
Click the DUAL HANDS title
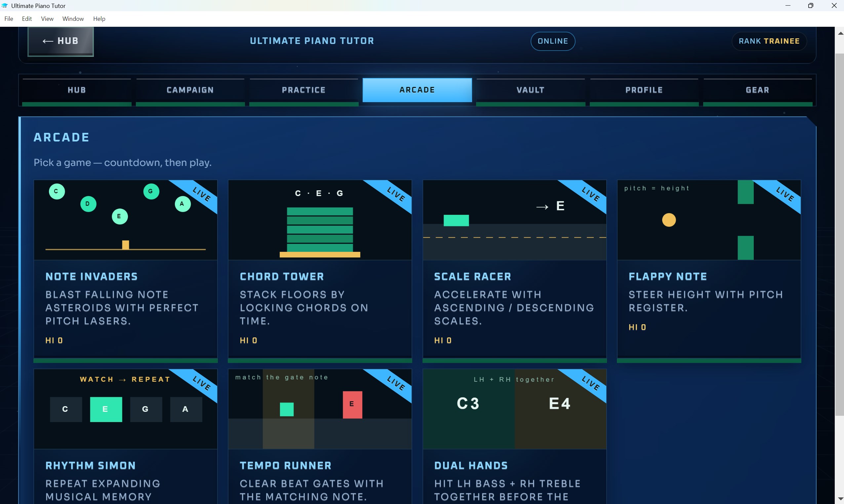[471, 466]
